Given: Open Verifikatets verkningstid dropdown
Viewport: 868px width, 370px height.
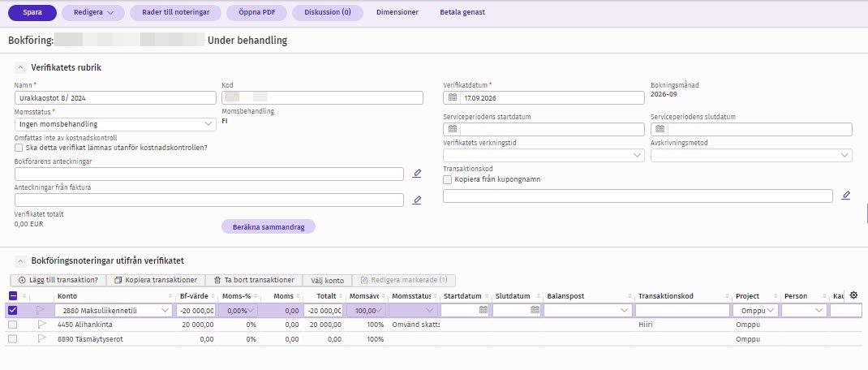Looking at the screenshot, I should pyautogui.click(x=544, y=156).
